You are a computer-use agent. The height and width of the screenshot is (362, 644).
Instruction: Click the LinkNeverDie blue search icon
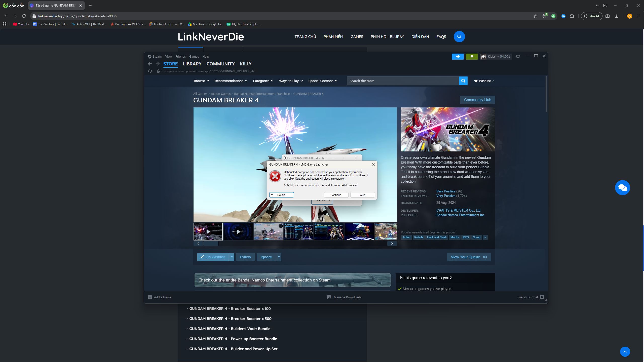point(459,37)
